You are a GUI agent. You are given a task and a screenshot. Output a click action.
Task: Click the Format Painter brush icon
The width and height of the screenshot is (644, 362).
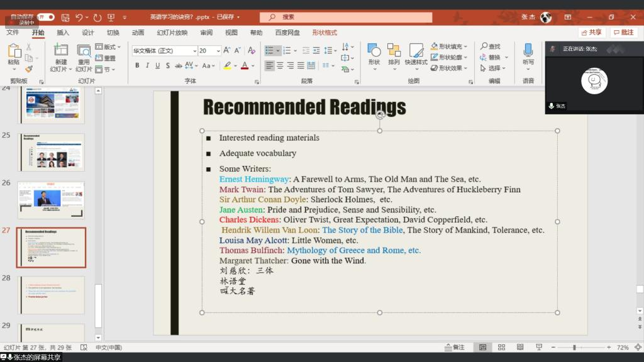[29, 69]
